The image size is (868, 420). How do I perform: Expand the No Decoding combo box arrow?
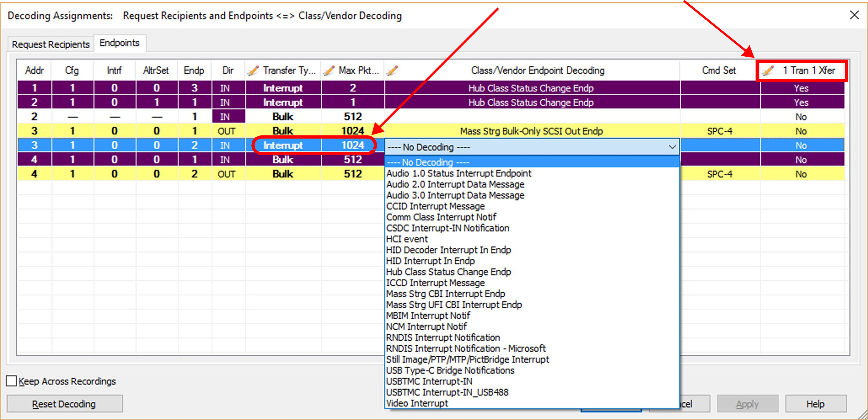point(672,147)
